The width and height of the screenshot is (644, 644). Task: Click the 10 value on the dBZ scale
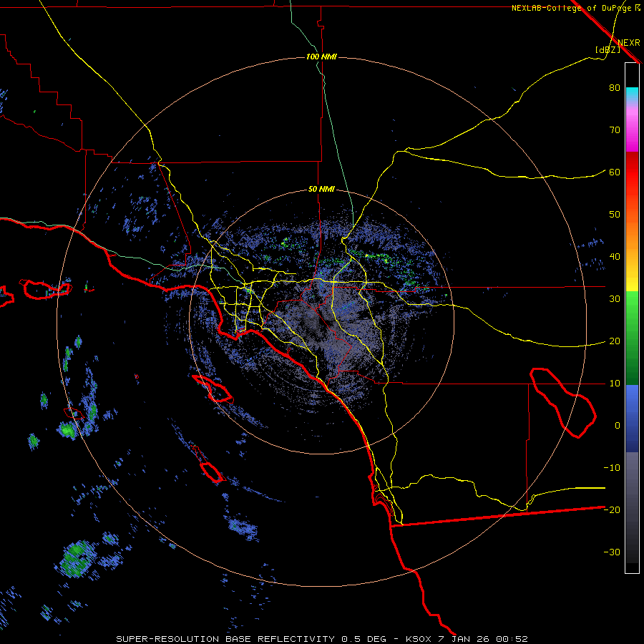click(615, 384)
